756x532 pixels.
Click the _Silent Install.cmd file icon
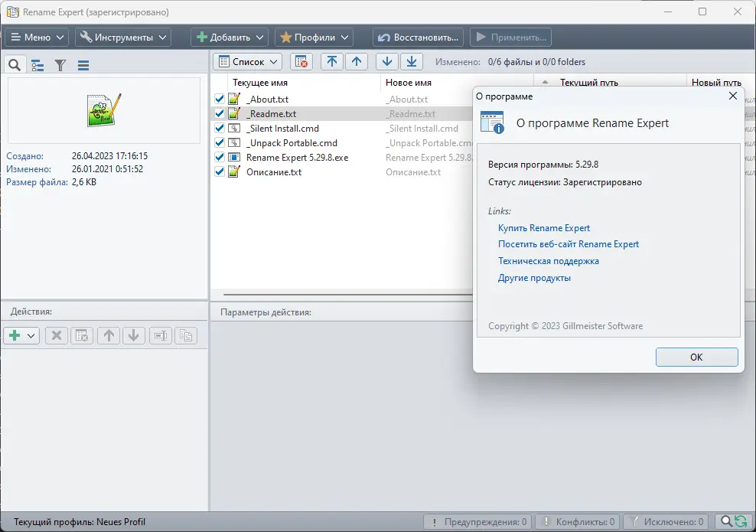(x=234, y=128)
